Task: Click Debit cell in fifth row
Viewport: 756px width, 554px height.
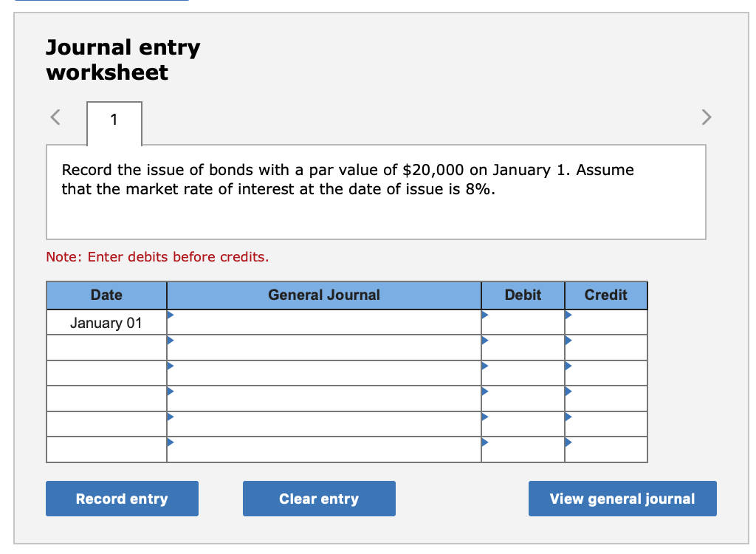Action: click(523, 424)
